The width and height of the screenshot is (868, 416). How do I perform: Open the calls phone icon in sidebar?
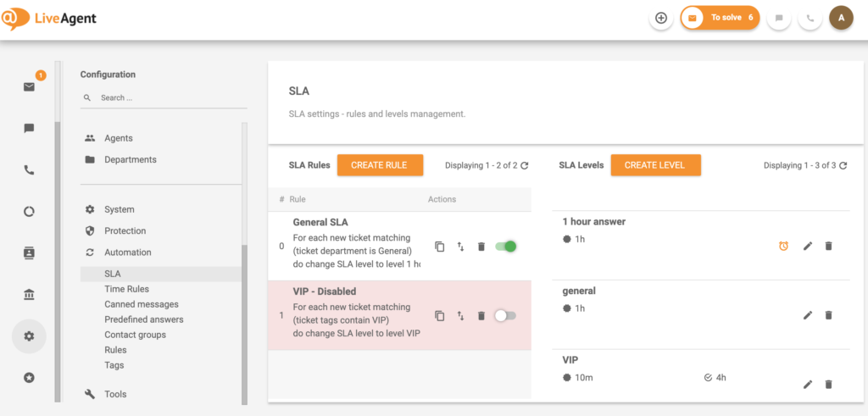click(29, 170)
